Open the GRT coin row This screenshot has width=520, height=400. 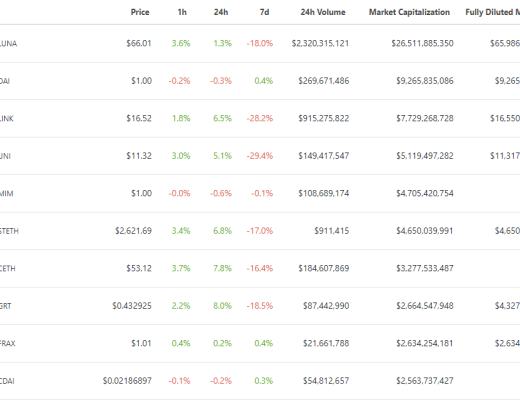tap(260, 306)
